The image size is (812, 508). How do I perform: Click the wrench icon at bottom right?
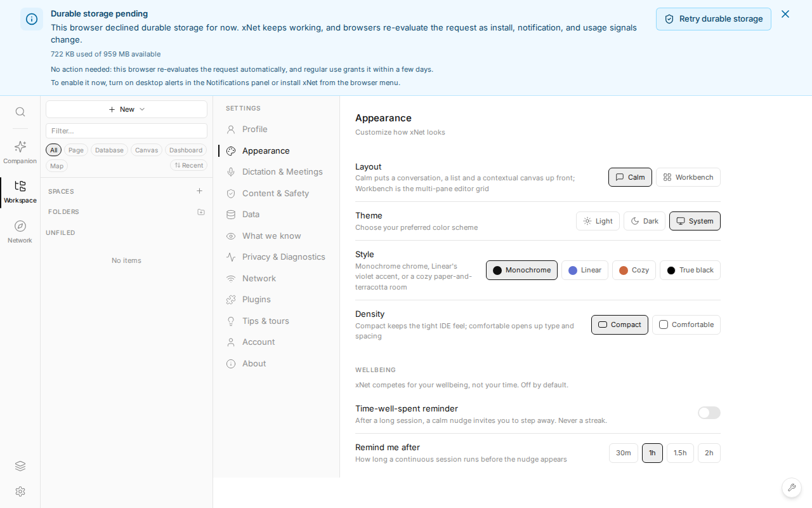click(792, 488)
